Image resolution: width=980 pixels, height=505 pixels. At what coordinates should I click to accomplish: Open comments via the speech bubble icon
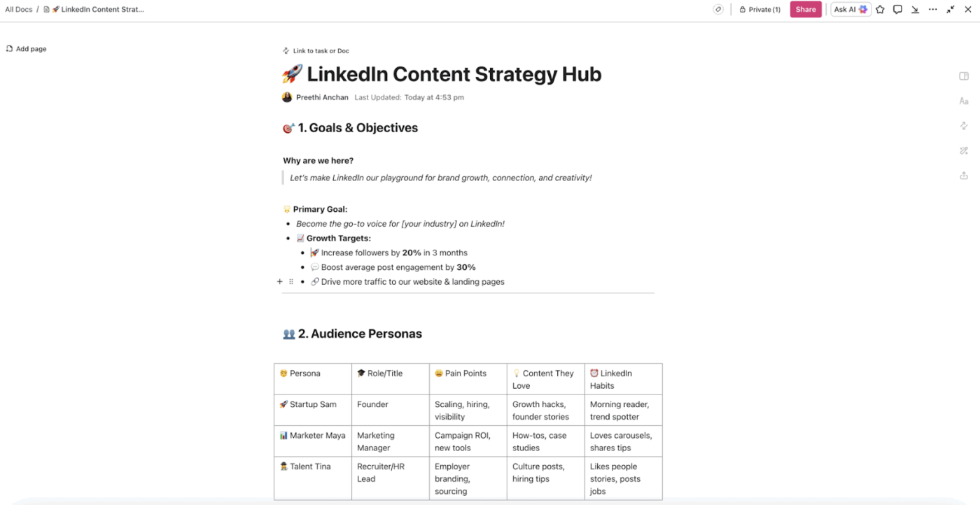point(897,9)
